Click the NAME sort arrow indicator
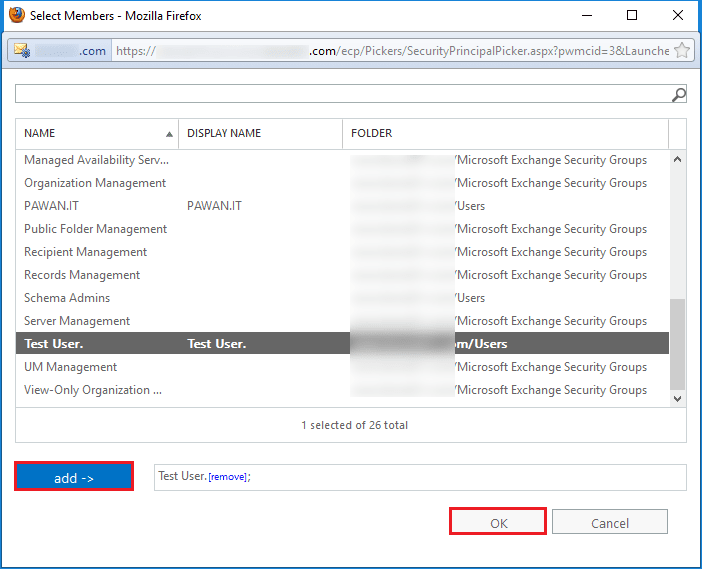 169,134
